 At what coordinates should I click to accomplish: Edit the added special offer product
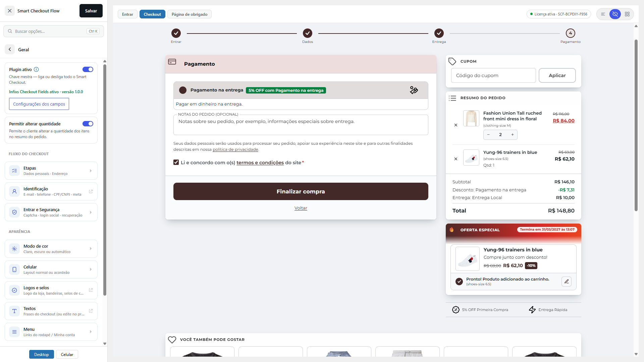click(567, 282)
